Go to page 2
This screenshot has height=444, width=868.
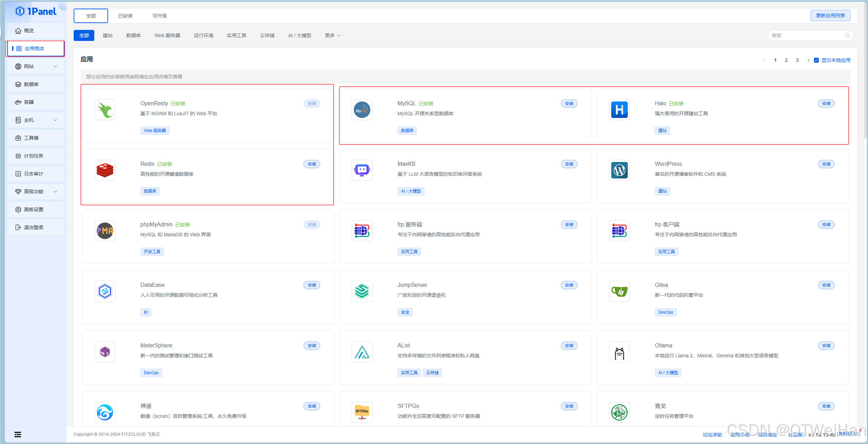pyautogui.click(x=786, y=60)
